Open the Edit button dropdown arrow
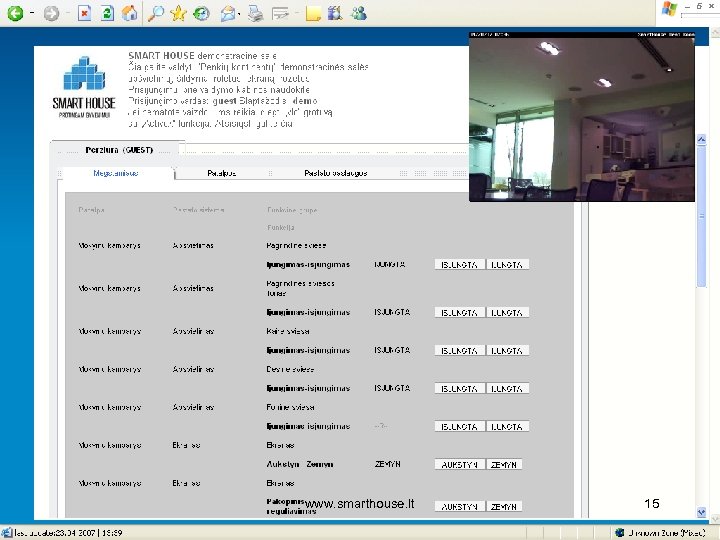Image resolution: width=720 pixels, height=540 pixels. coord(296,14)
